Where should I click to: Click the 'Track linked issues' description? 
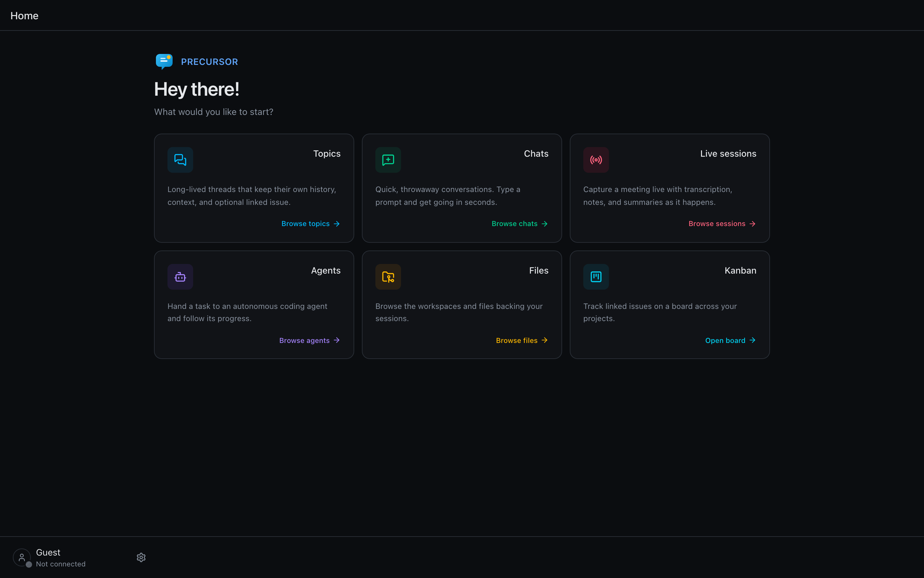(x=660, y=312)
